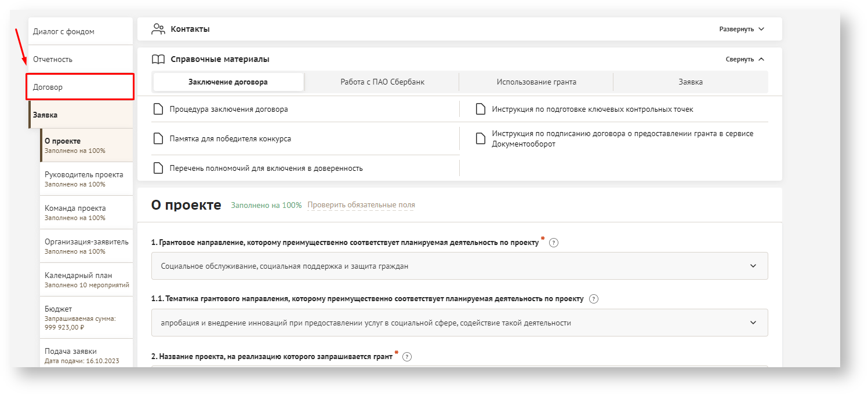Click Проверить обязательные поля link
The image size is (868, 395).
point(361,205)
